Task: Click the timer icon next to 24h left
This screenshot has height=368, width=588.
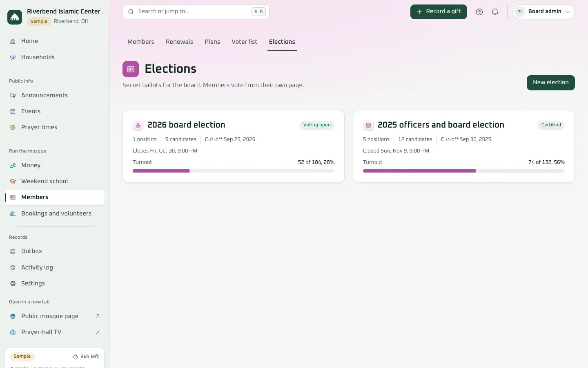Action: (x=76, y=357)
